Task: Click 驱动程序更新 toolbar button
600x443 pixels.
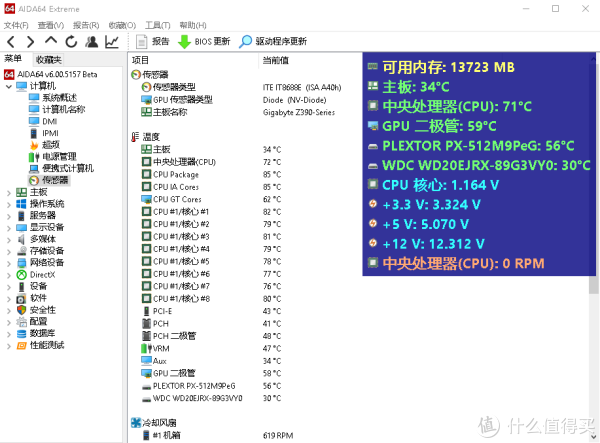Action: (x=273, y=41)
